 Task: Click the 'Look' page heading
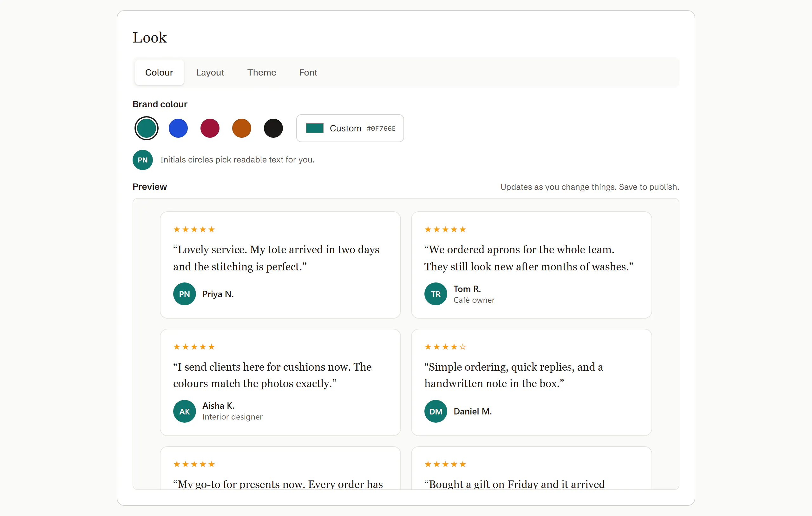150,37
